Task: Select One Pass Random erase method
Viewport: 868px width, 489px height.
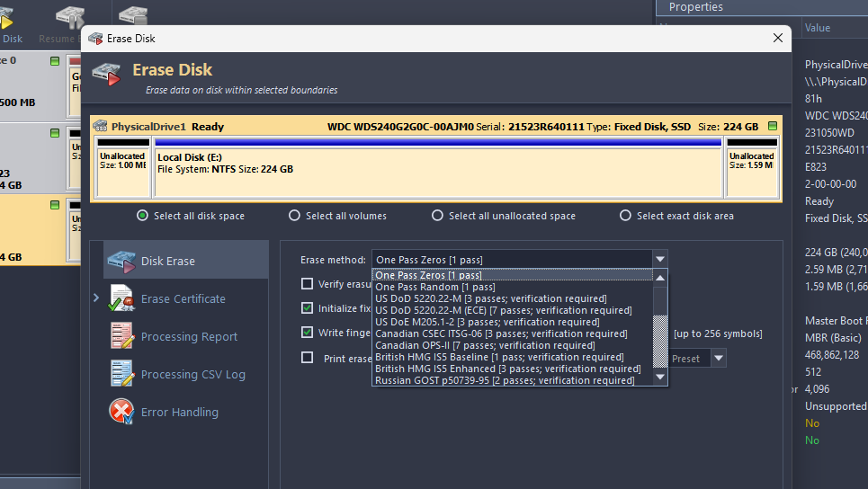Action: tap(434, 287)
